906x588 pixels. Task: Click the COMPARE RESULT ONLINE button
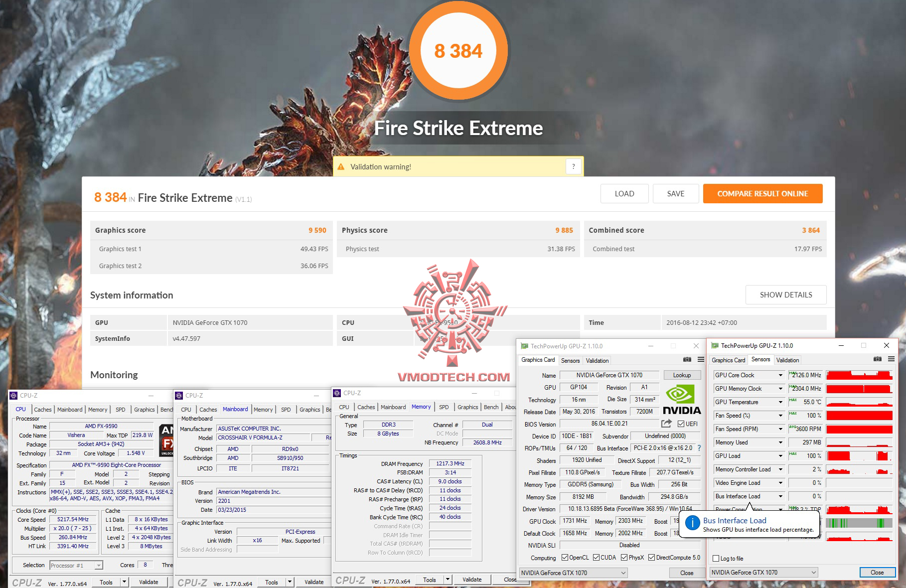click(762, 193)
